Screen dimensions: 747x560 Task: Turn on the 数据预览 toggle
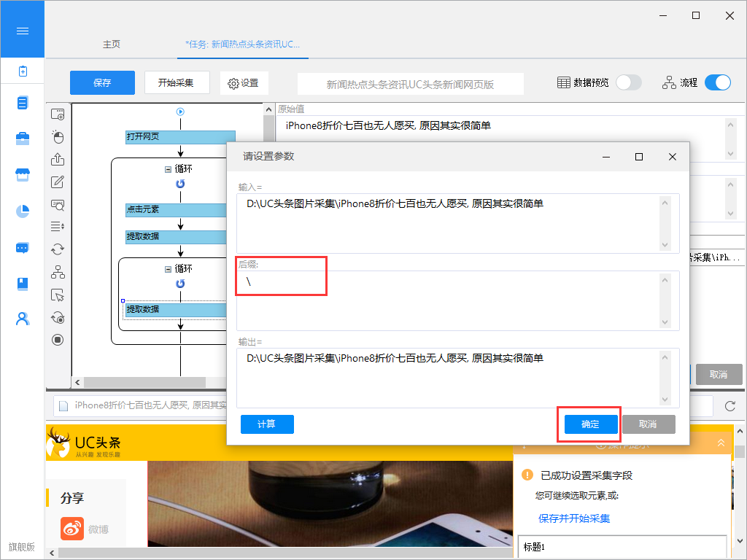628,82
